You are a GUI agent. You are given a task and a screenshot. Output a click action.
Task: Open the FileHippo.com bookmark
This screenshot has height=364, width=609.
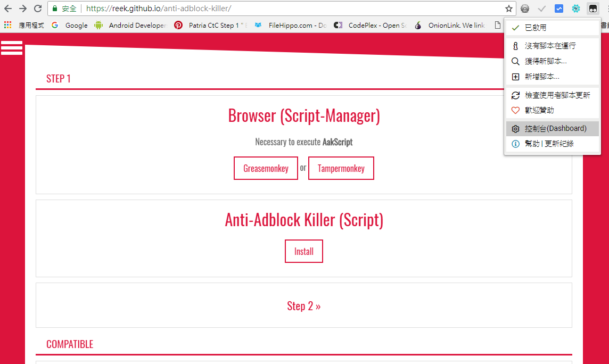291,25
